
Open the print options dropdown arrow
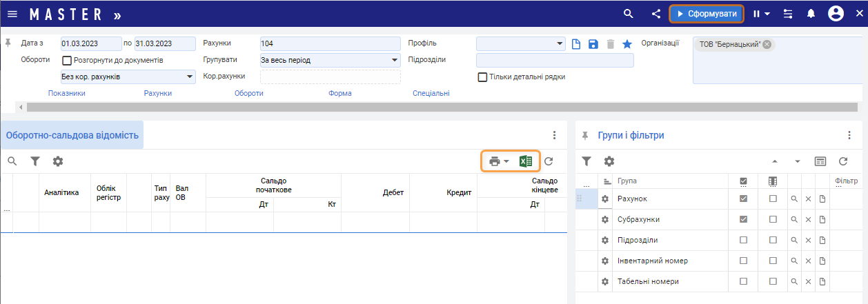[506, 161]
